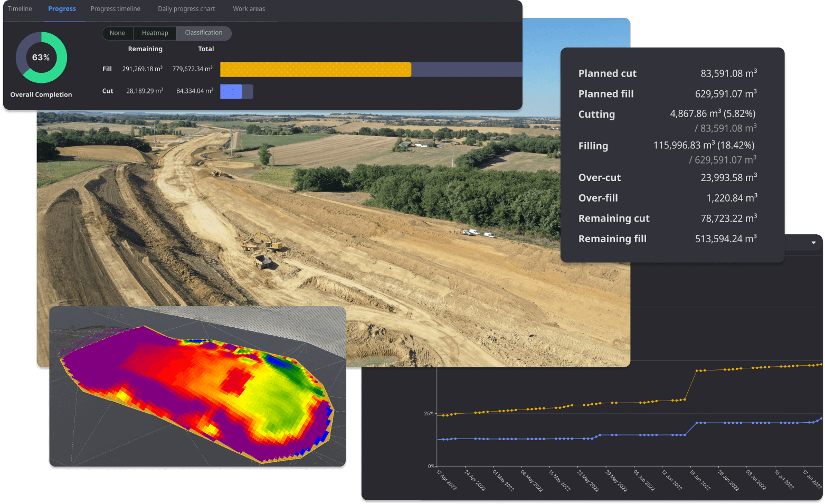Click the Fill total value 779,672.34 m³
This screenshot has height=504, width=825.
[193, 69]
